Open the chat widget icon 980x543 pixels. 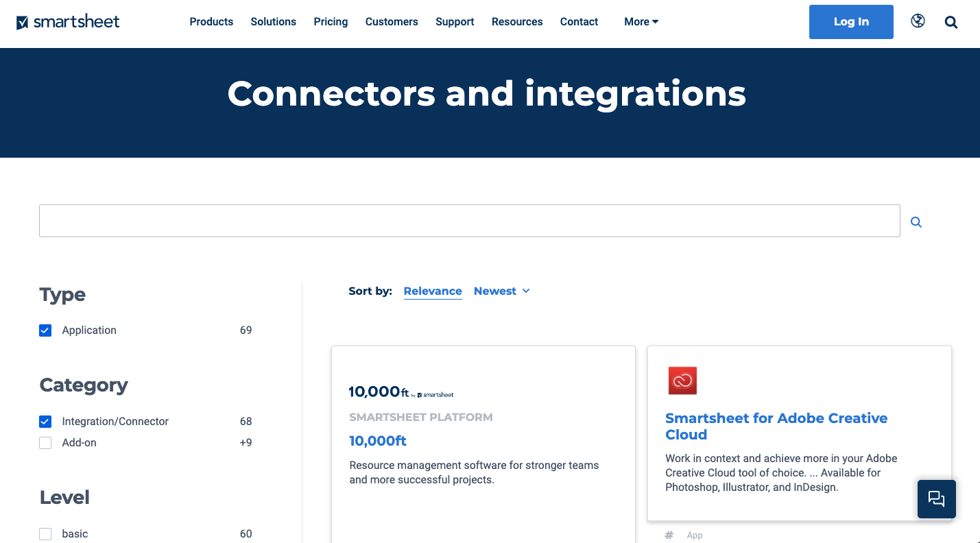pyautogui.click(x=936, y=498)
